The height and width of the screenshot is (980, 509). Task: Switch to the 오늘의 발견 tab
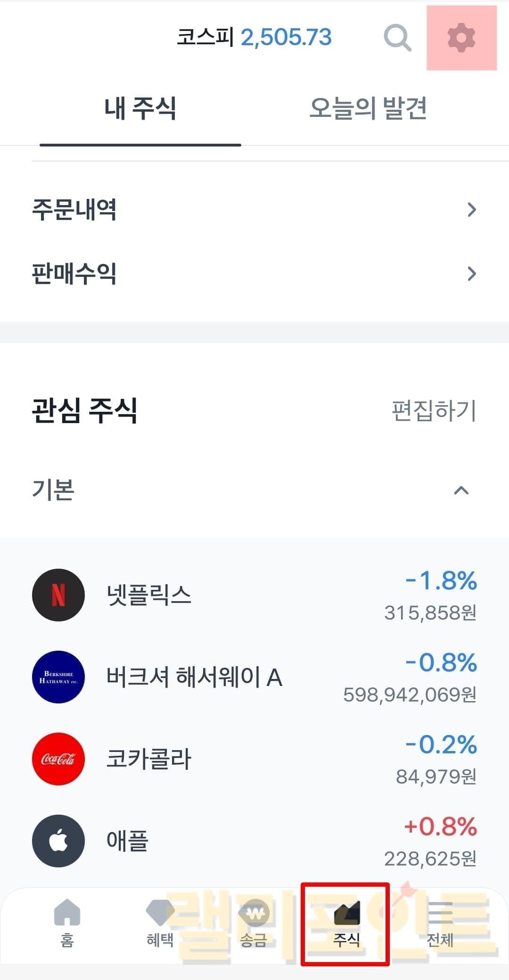point(368,108)
